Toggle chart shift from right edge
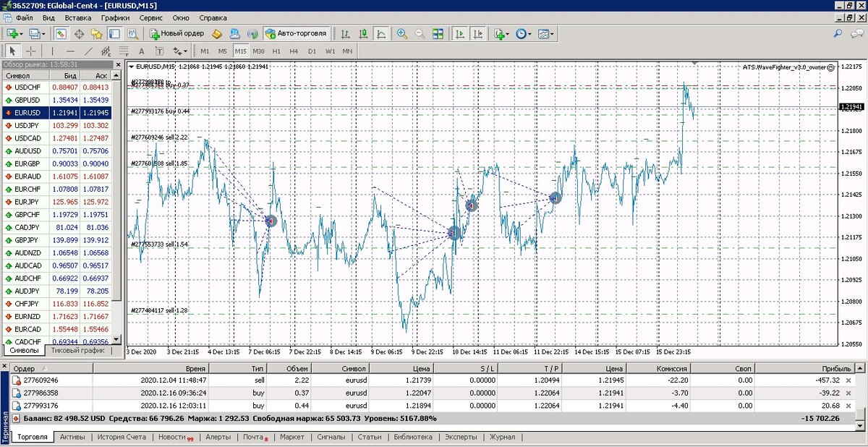Image resolution: width=868 pixels, height=447 pixels. coord(477,33)
